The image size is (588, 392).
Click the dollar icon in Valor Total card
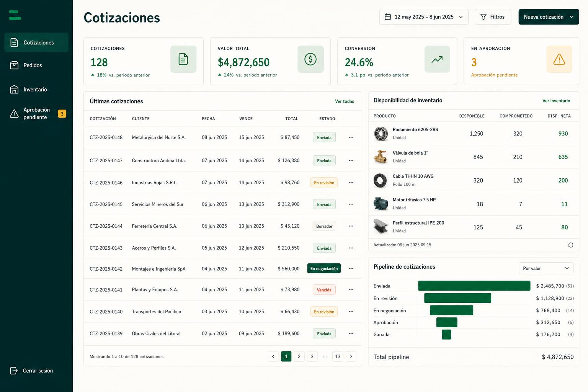310,59
